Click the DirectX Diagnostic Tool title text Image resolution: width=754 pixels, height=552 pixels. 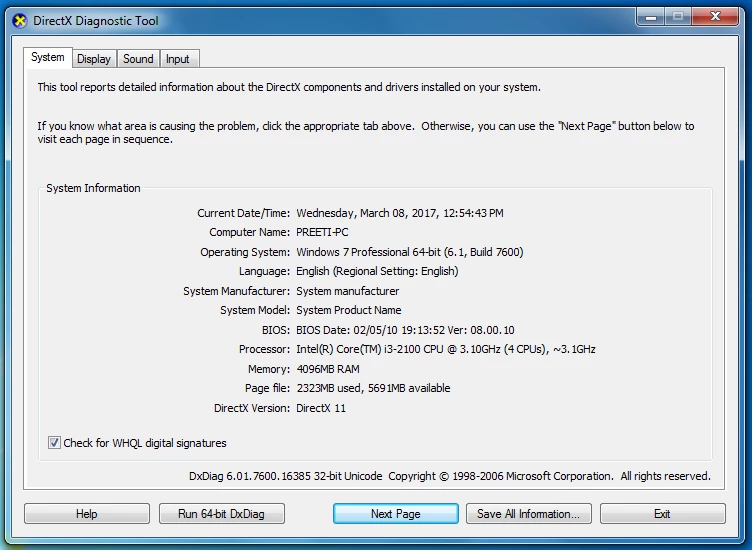(x=95, y=21)
